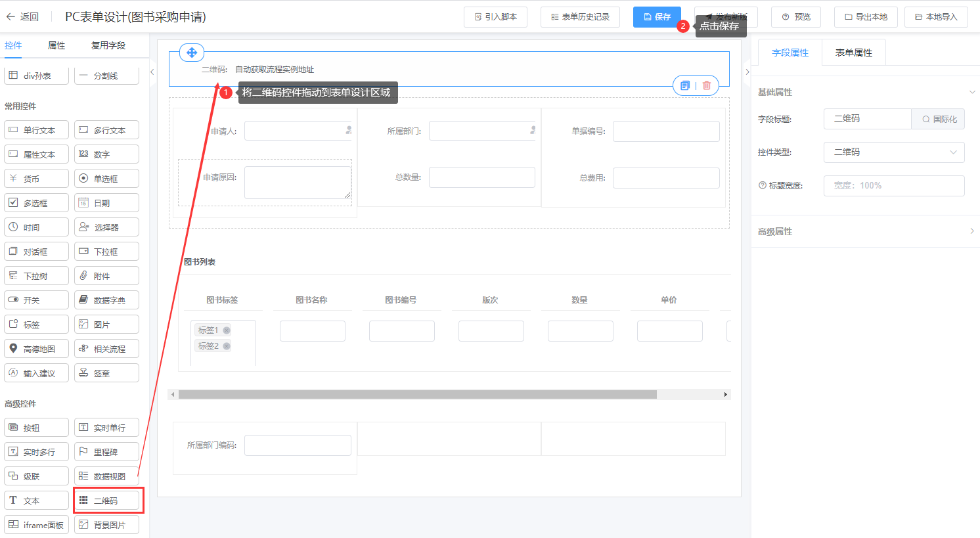Select the 单选框 radio control
This screenshot has height=538, width=980.
[x=106, y=179]
